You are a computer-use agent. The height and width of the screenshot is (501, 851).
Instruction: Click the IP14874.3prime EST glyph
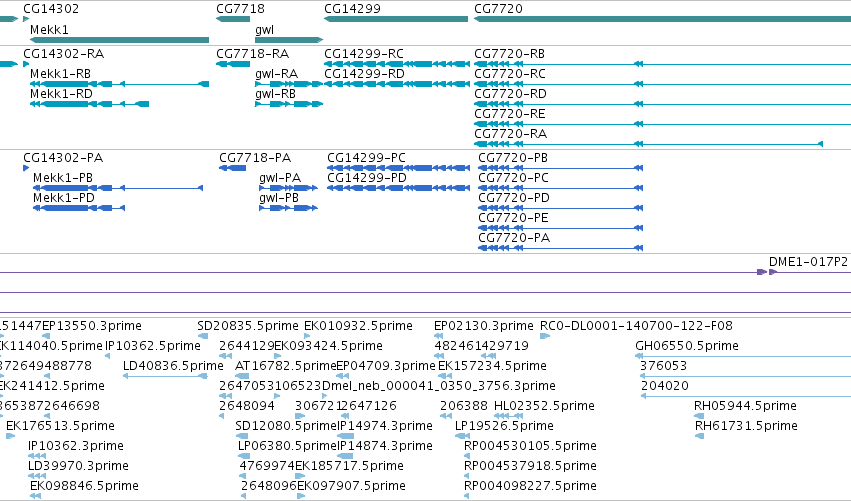tap(346, 456)
